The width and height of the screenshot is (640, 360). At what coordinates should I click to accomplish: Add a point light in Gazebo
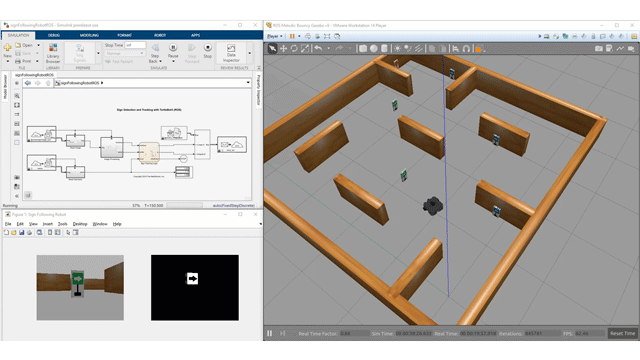tap(397, 49)
